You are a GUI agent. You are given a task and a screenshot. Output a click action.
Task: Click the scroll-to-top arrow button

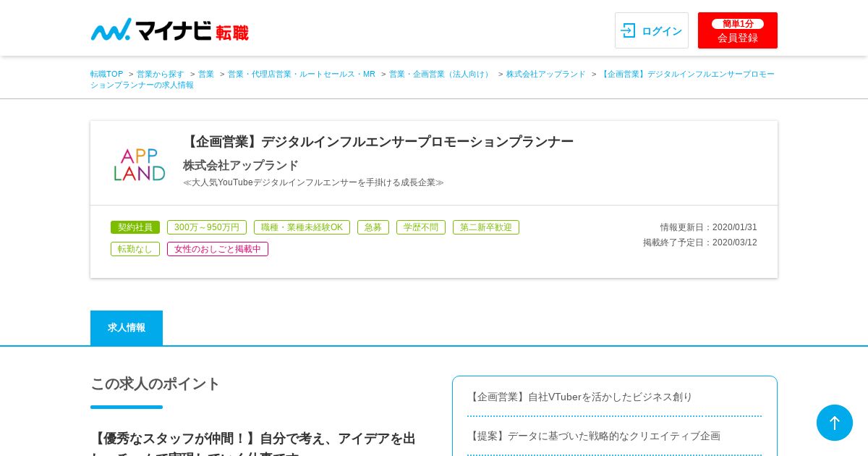pos(835,423)
